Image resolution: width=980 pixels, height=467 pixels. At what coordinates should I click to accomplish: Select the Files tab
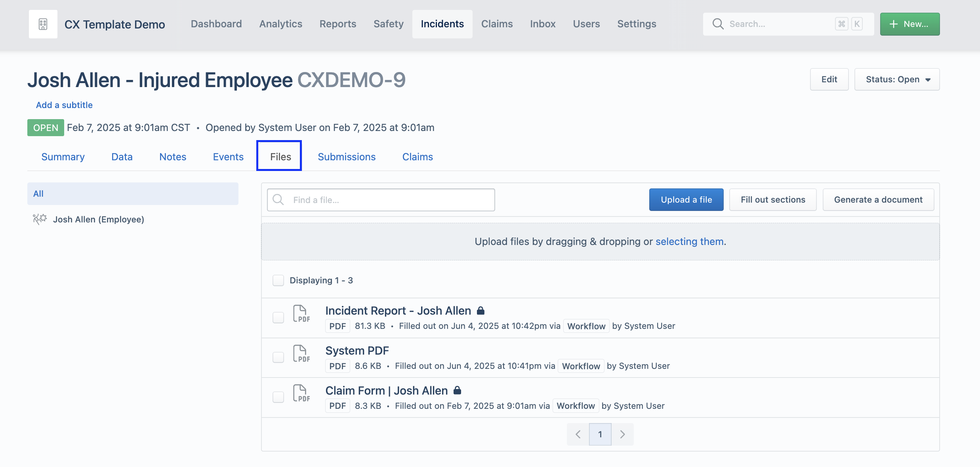pos(280,157)
